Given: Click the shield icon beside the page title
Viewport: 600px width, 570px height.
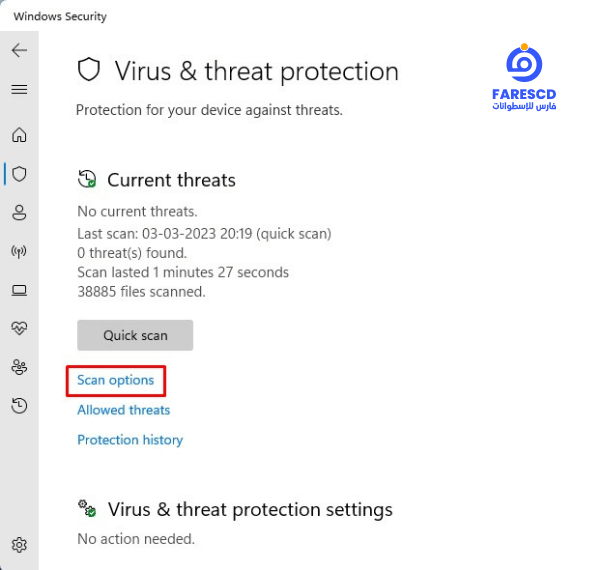Looking at the screenshot, I should point(89,69).
